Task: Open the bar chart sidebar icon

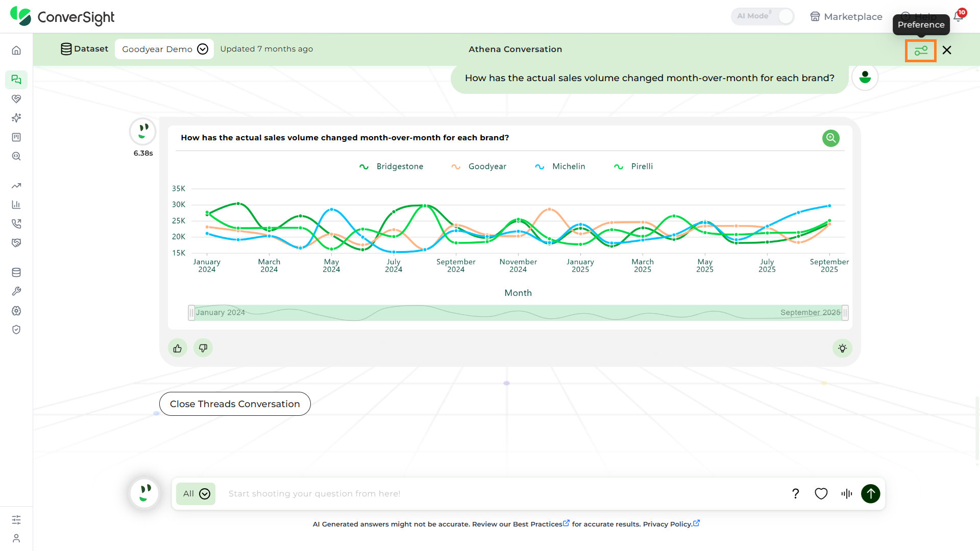Action: (x=16, y=205)
